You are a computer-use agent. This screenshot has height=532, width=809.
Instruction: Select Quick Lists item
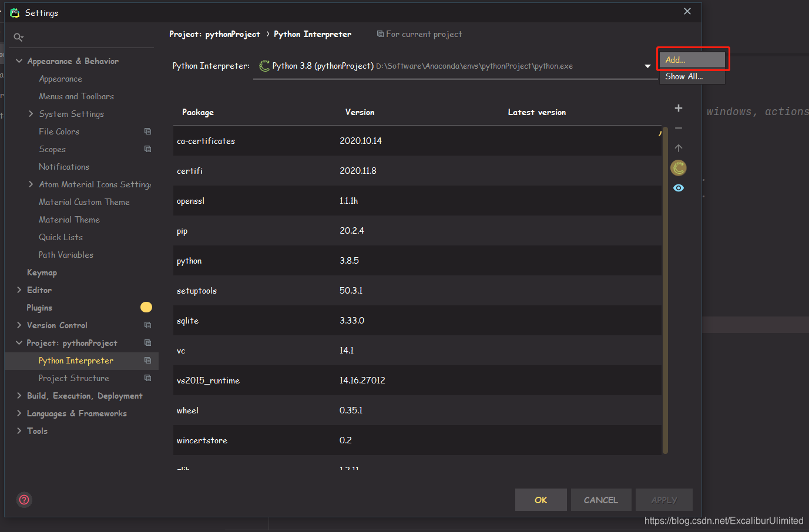tap(61, 237)
